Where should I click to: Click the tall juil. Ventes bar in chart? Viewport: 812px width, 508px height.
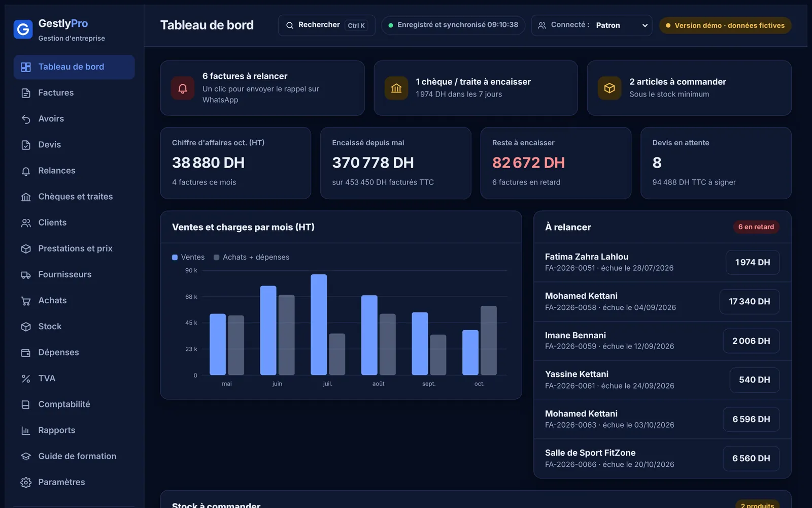(319, 325)
